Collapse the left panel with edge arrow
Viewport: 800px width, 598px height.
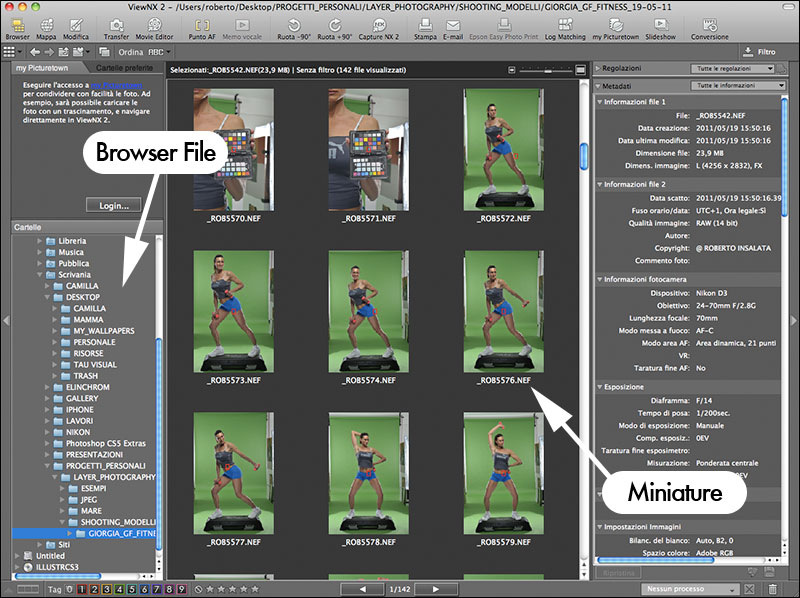click(6, 320)
